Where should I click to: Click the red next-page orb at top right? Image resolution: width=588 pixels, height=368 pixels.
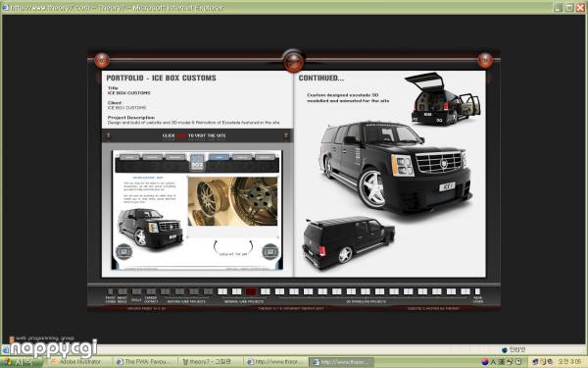click(485, 60)
